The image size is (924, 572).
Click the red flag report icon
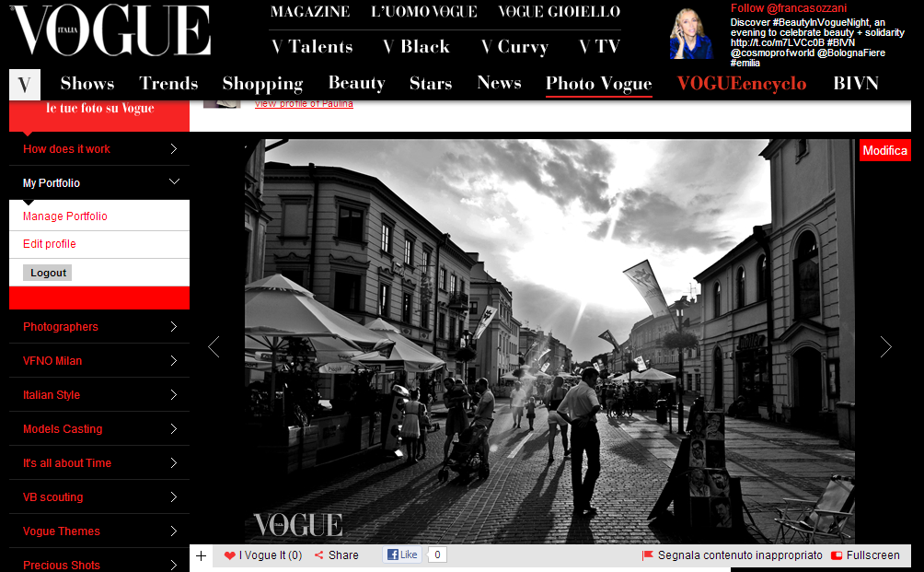648,554
